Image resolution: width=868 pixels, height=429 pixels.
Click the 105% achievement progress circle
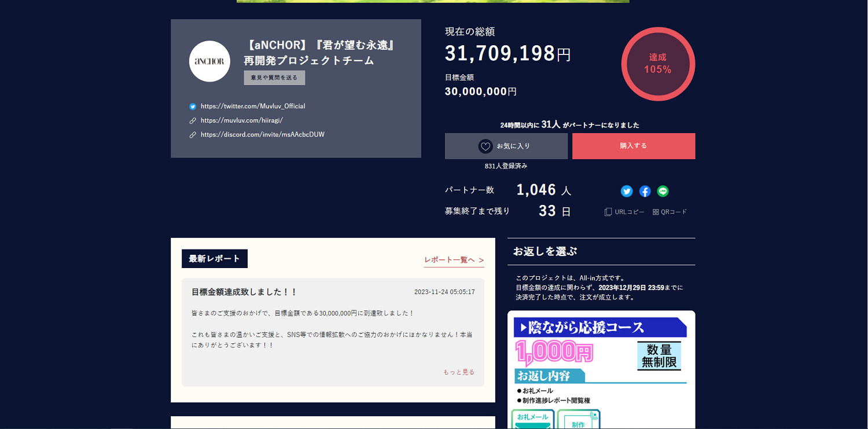[x=658, y=64]
